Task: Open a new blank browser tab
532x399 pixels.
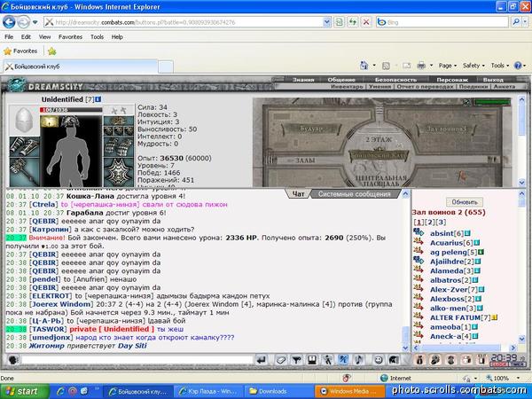Action: (166, 66)
